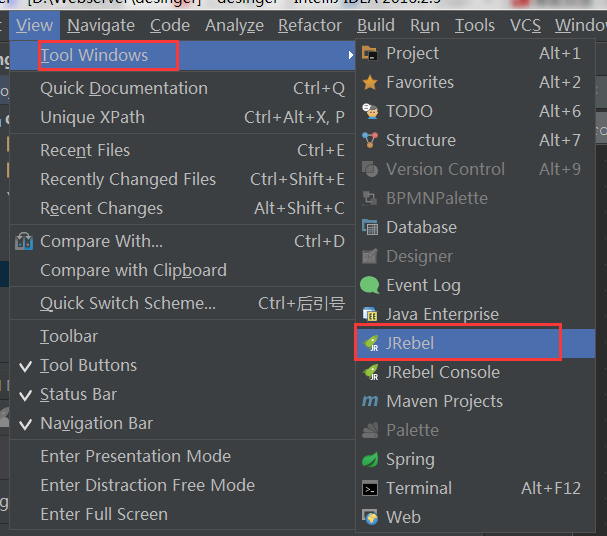Open the TODO tool window icon
This screenshot has height=536, width=607.
coord(370,111)
